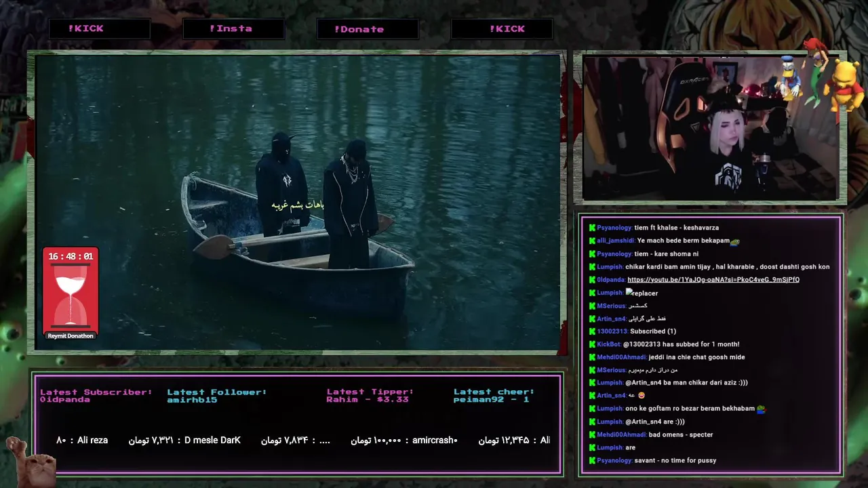Click Kick badge on 'chikar kardi bam' message
The image size is (868, 488).
coord(592,266)
